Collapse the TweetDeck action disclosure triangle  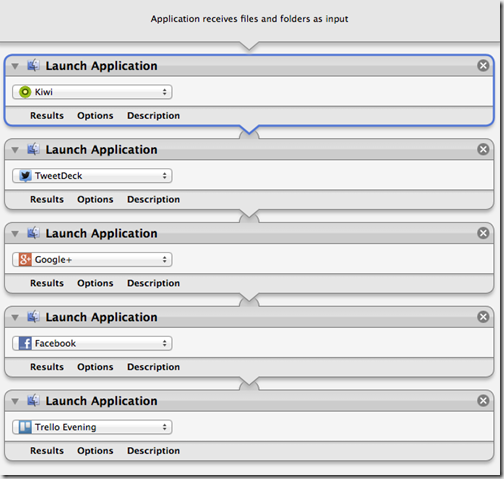coord(15,150)
